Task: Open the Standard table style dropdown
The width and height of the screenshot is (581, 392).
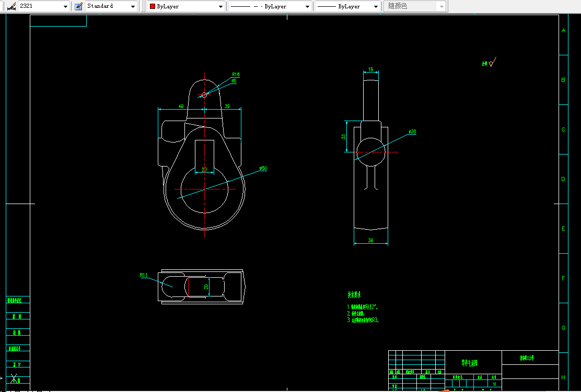Action: [x=133, y=6]
